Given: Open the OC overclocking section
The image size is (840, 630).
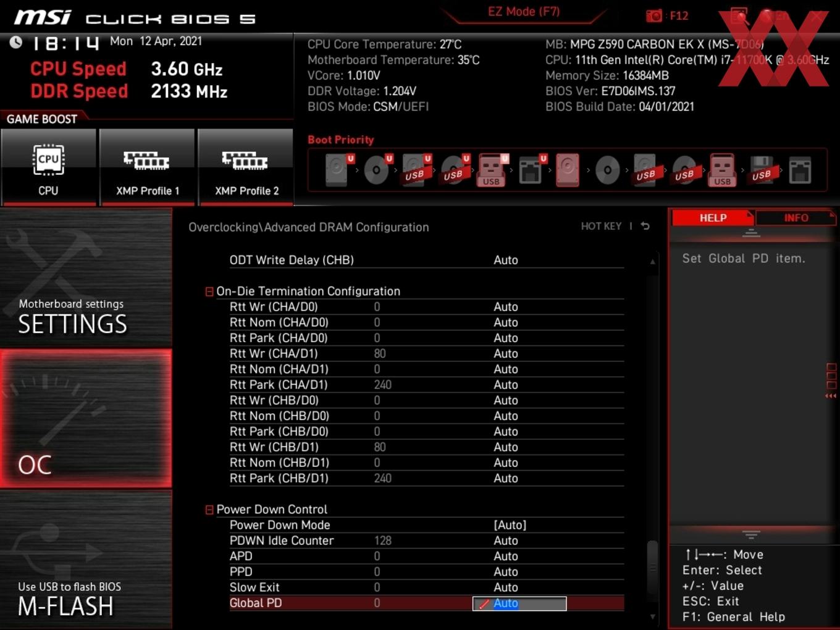Looking at the screenshot, I should tap(86, 418).
